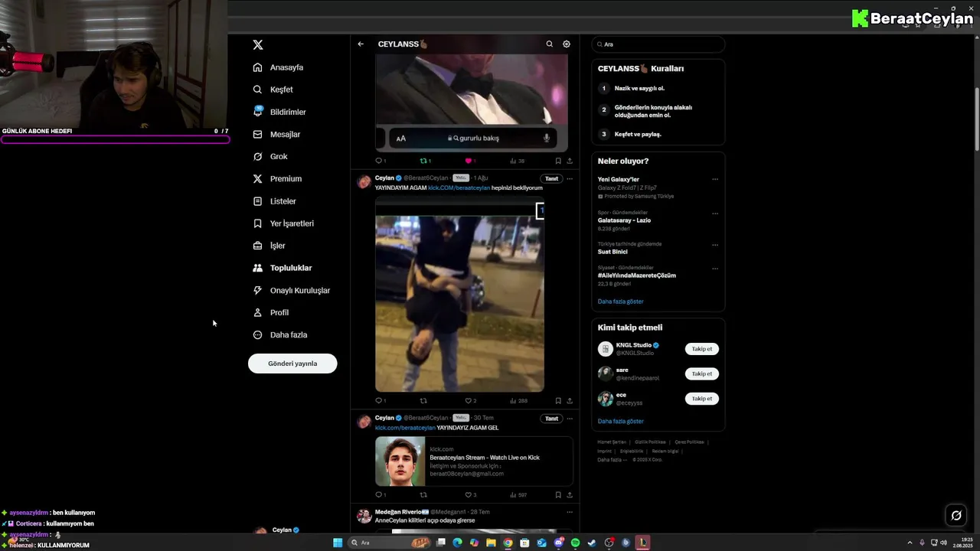Share the 30 Tem post
Image resolution: width=980 pixels, height=551 pixels.
tap(570, 495)
